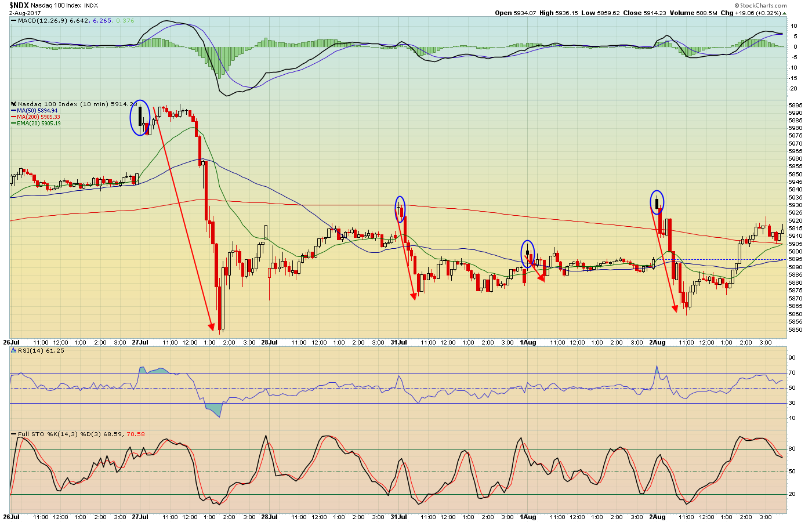The width and height of the screenshot is (812, 522).
Task: Click the red line marker beside MA(200)
Action: click(x=14, y=117)
